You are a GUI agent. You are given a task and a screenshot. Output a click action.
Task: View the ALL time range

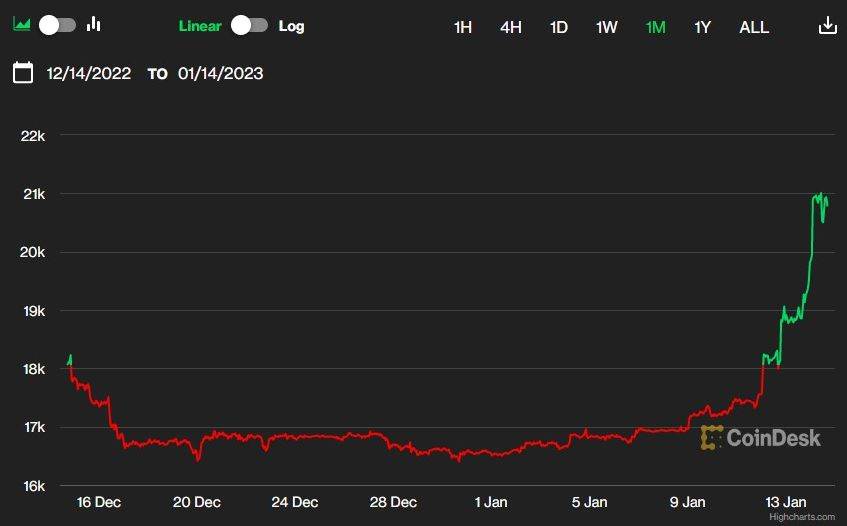click(x=754, y=27)
